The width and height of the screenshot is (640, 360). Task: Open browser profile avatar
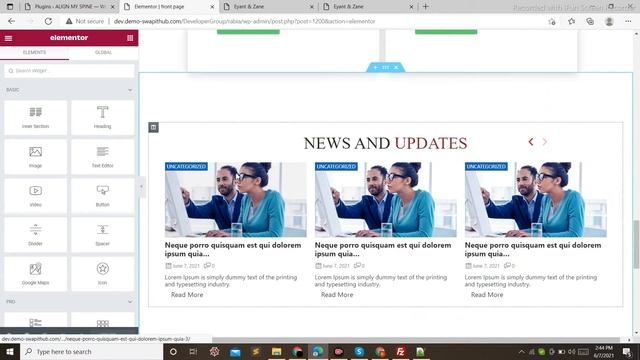(x=609, y=21)
